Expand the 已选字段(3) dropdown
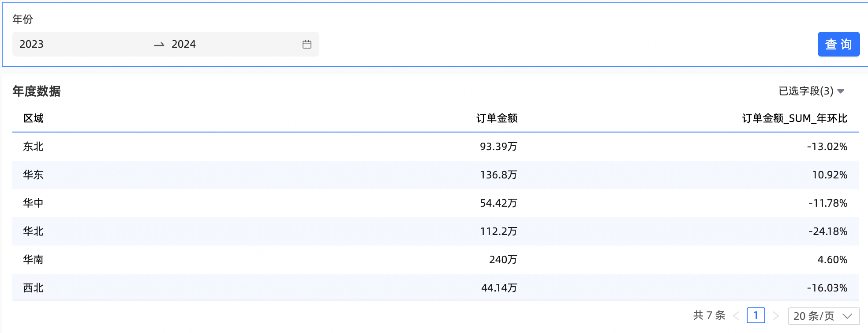 coord(811,91)
